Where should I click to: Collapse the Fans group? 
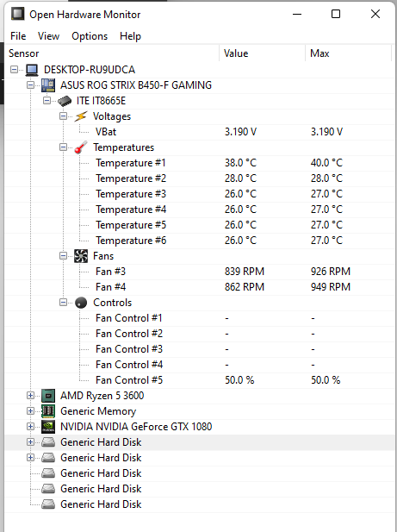63,256
